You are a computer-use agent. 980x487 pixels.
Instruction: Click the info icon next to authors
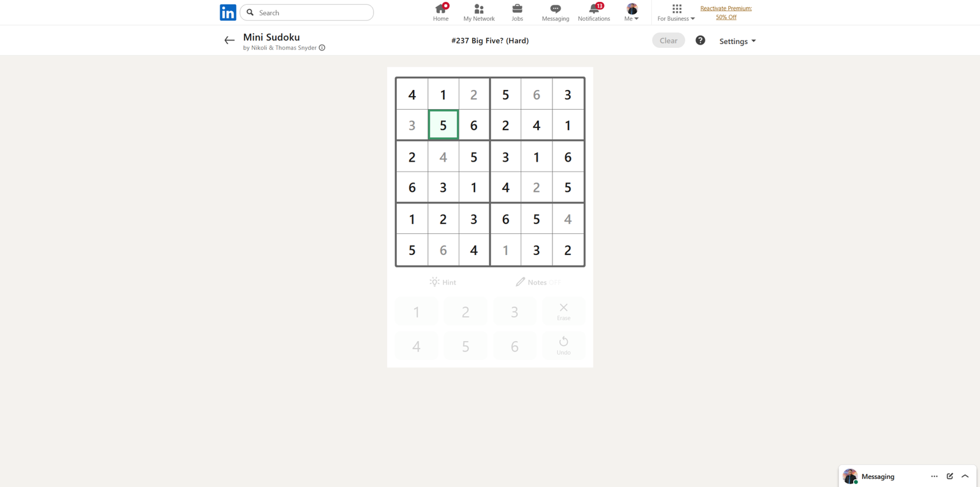pos(322,48)
